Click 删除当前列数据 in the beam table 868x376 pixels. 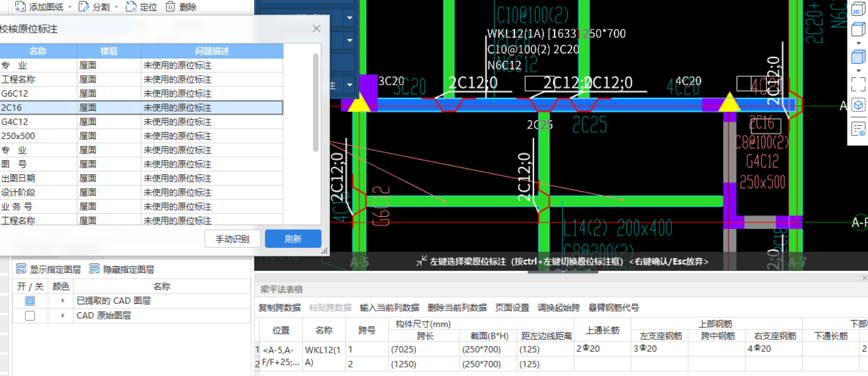click(457, 308)
